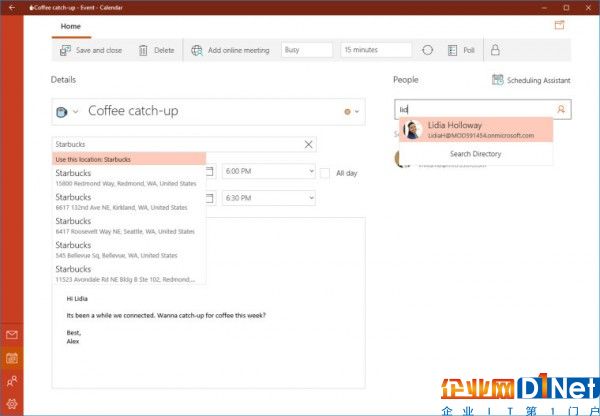Open the 15 minutes reminder dropdown
This screenshot has height=416, width=600.
(x=376, y=50)
